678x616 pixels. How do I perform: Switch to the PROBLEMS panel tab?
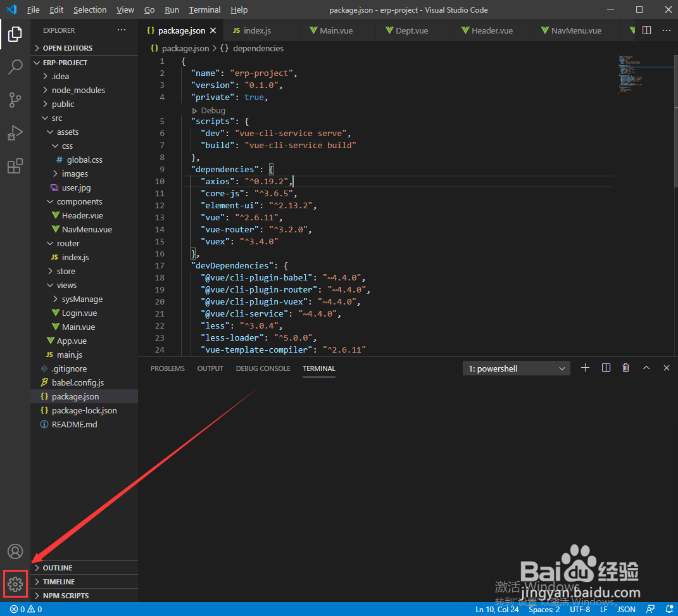[x=167, y=368]
